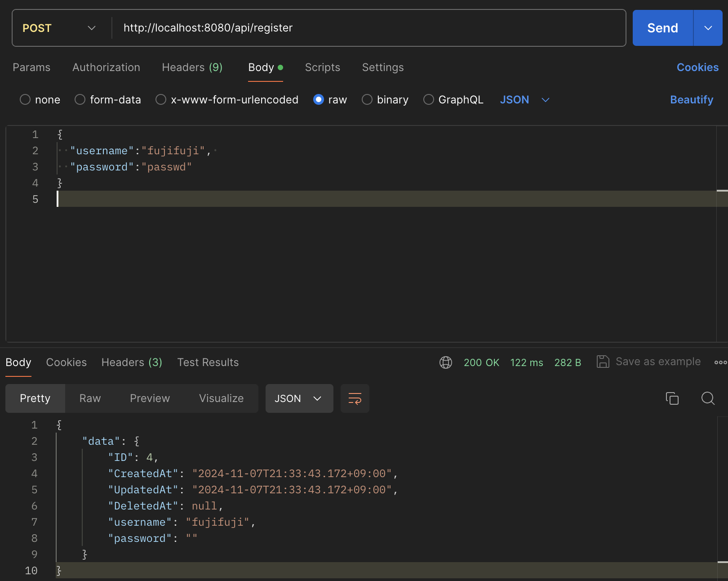The width and height of the screenshot is (728, 581).
Task: Switch to the Authorization tab
Action: click(x=106, y=67)
